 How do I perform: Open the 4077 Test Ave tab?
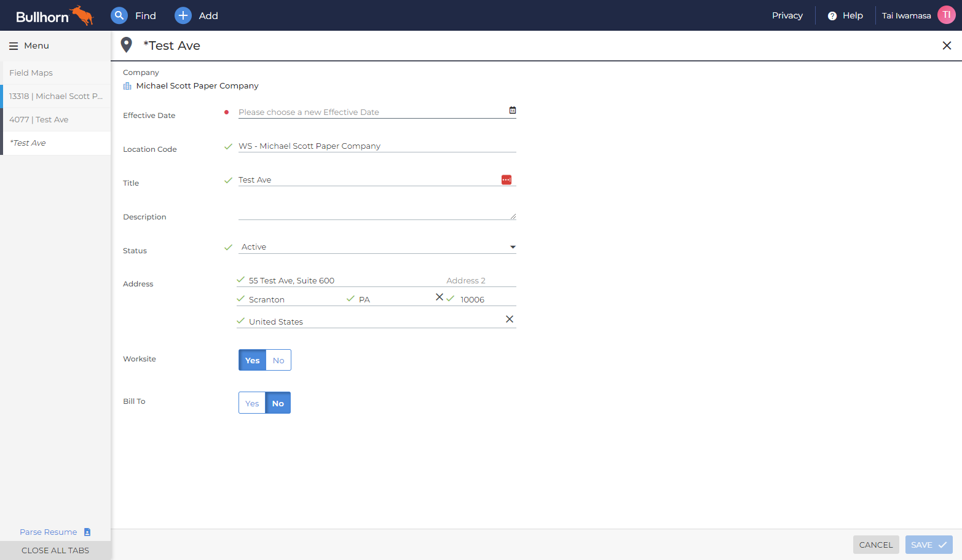pyautogui.click(x=57, y=119)
